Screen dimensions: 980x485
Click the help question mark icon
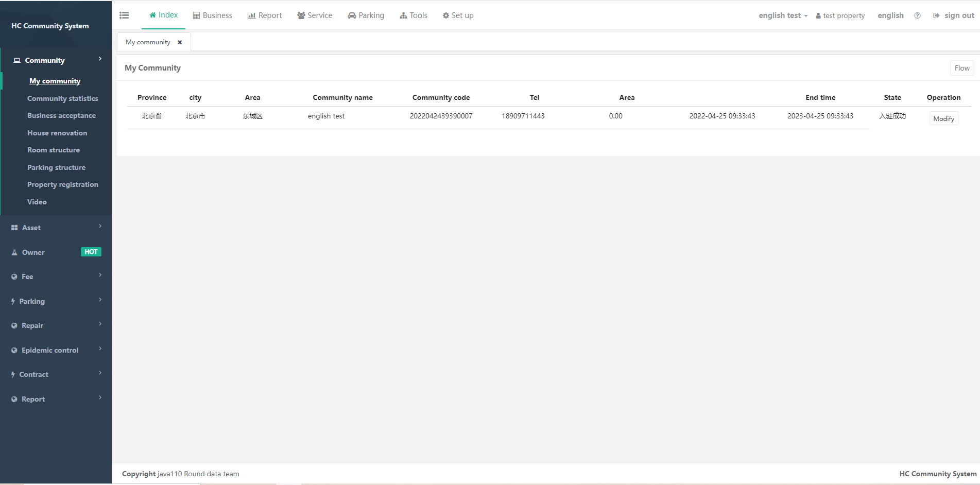(917, 15)
